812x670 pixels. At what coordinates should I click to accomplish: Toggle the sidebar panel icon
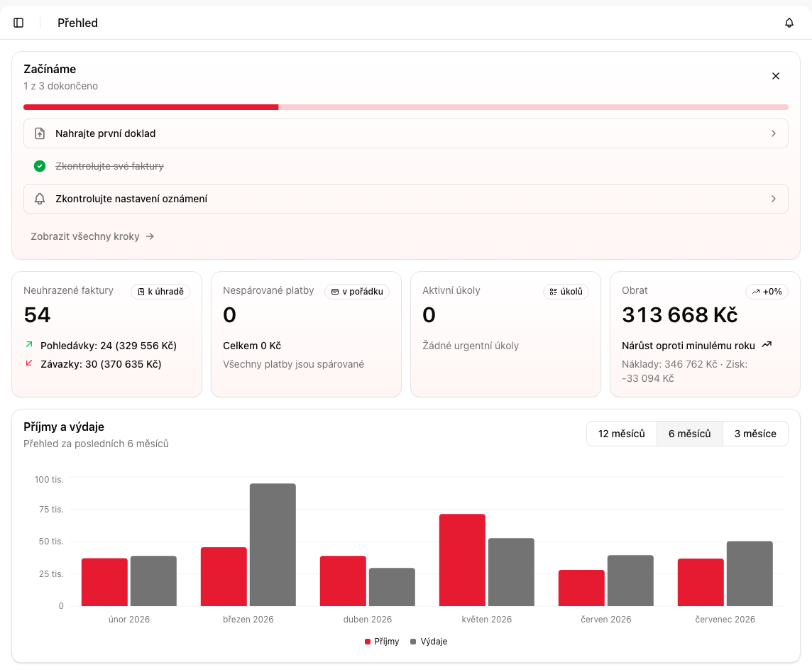(18, 23)
